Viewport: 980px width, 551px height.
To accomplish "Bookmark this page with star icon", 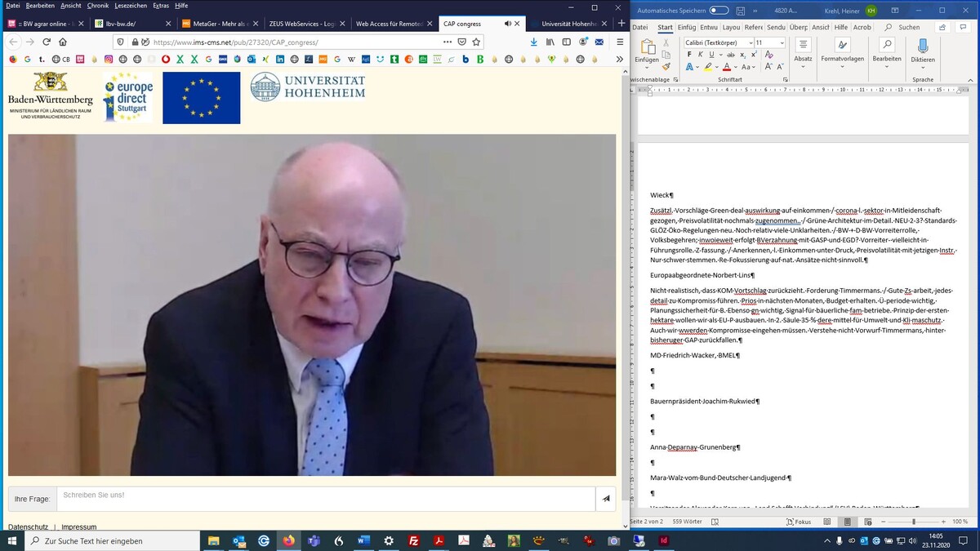I will pyautogui.click(x=476, y=42).
